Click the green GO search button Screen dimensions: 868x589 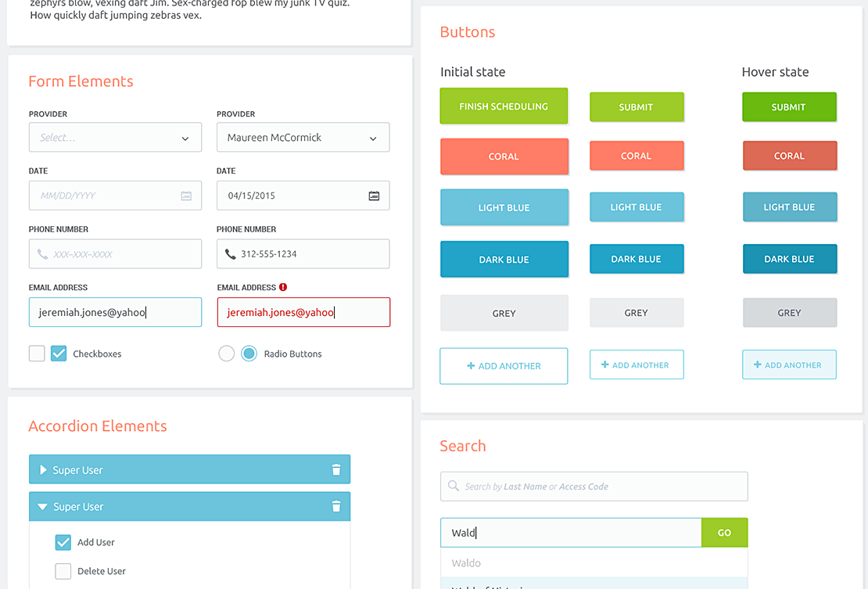pos(724,533)
